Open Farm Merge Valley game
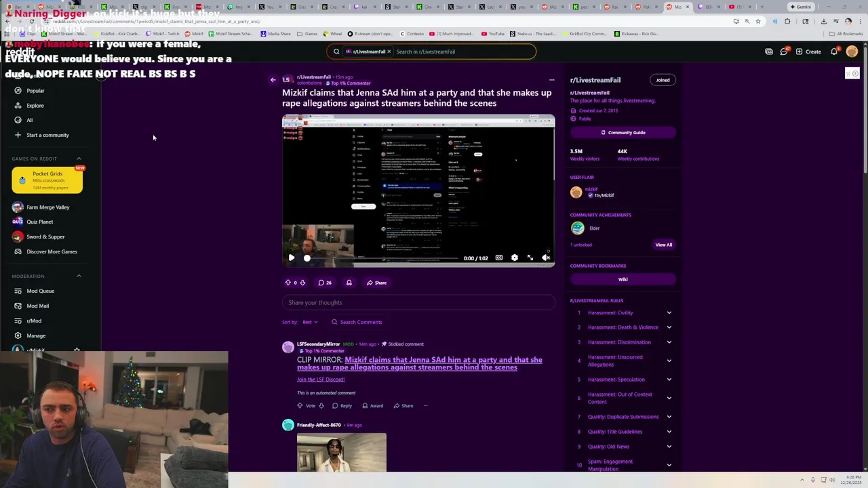 point(47,207)
